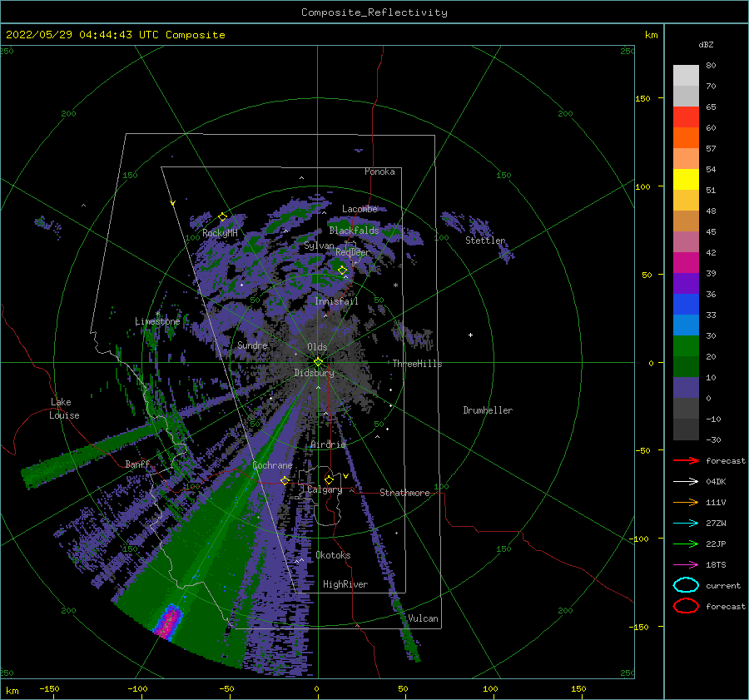This screenshot has height=700, width=749.
Task: Click the Drumheller city label
Action: [x=488, y=410]
